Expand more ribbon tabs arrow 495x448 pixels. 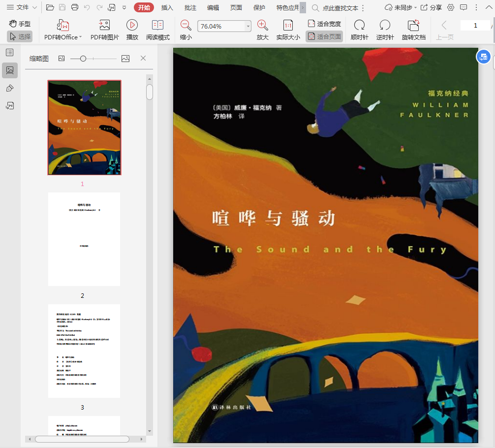click(x=303, y=7)
